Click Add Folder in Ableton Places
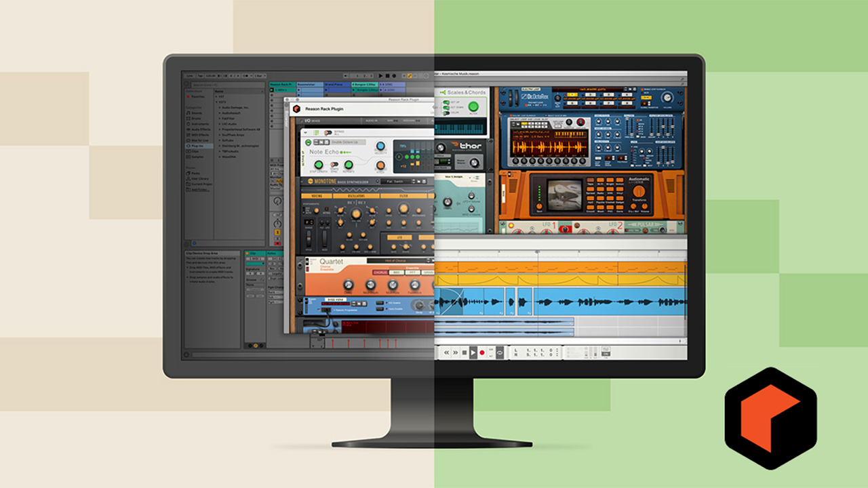 click(x=199, y=190)
